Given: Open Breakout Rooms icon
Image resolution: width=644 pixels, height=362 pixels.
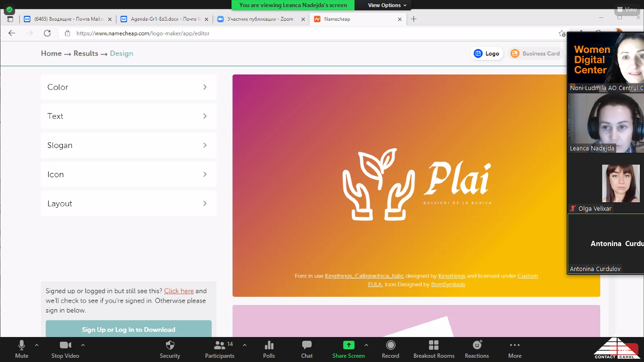Looking at the screenshot, I should pyautogui.click(x=434, y=346).
